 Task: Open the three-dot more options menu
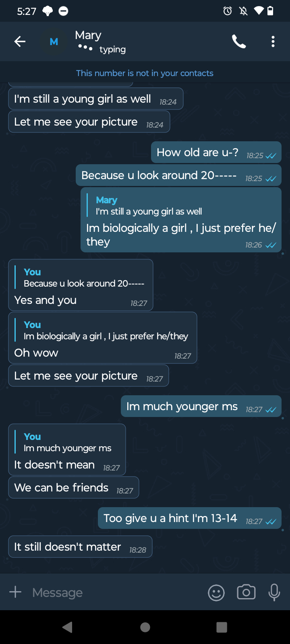273,41
